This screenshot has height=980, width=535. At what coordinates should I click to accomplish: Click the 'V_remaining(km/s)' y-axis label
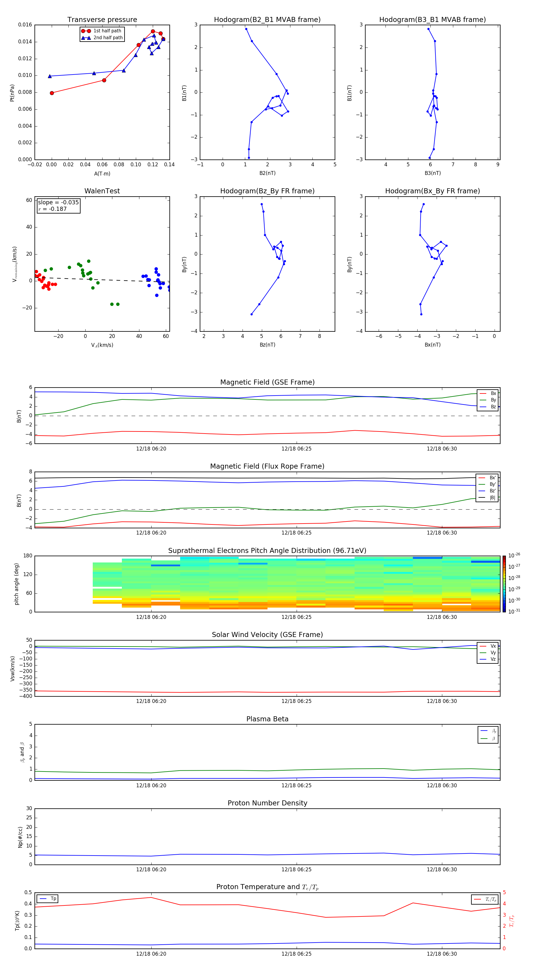(15, 264)
